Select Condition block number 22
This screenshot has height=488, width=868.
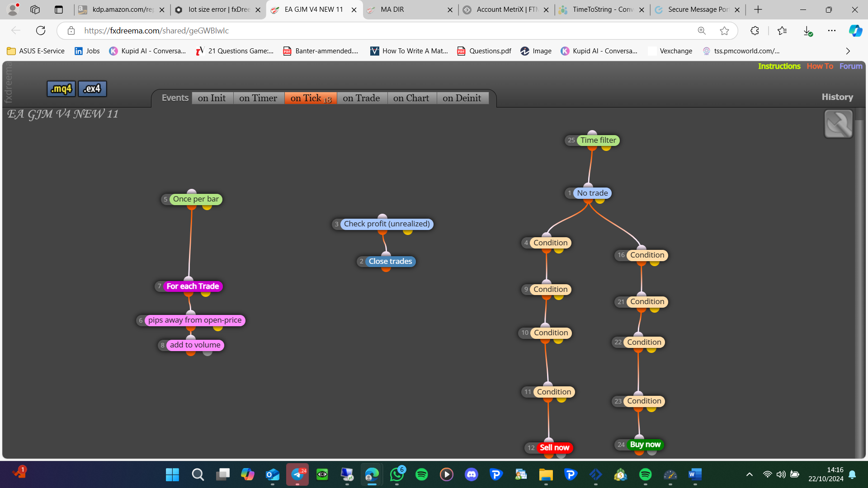click(644, 342)
